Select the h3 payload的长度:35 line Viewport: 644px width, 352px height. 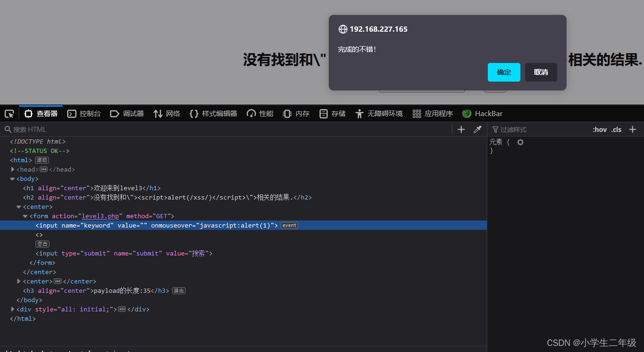click(96, 290)
